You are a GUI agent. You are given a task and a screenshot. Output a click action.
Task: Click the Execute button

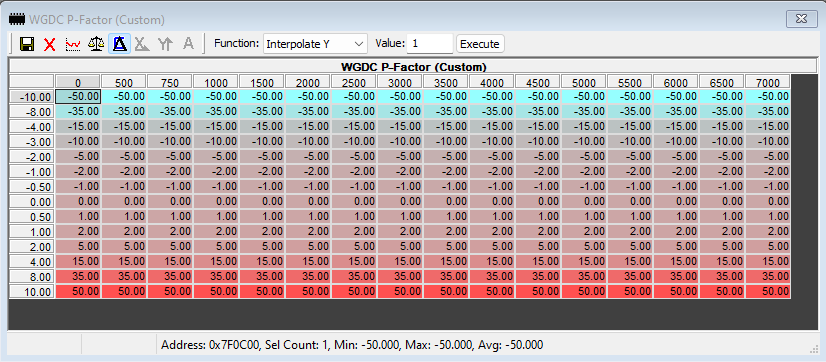coord(479,44)
